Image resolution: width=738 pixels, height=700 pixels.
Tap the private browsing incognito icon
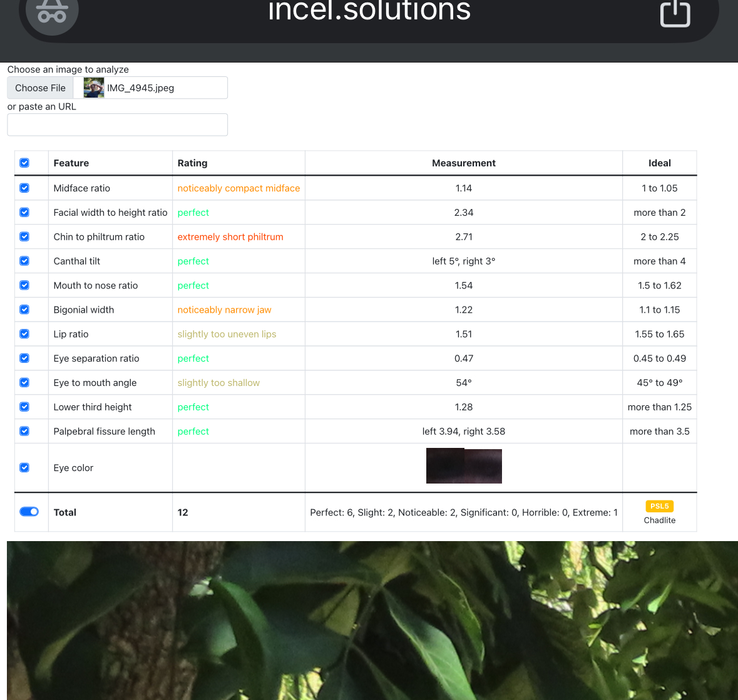[x=51, y=11]
